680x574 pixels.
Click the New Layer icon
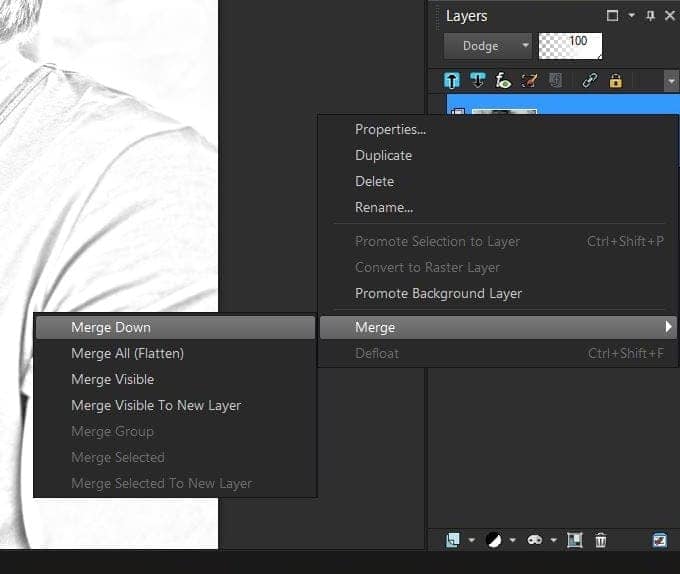coord(453,540)
